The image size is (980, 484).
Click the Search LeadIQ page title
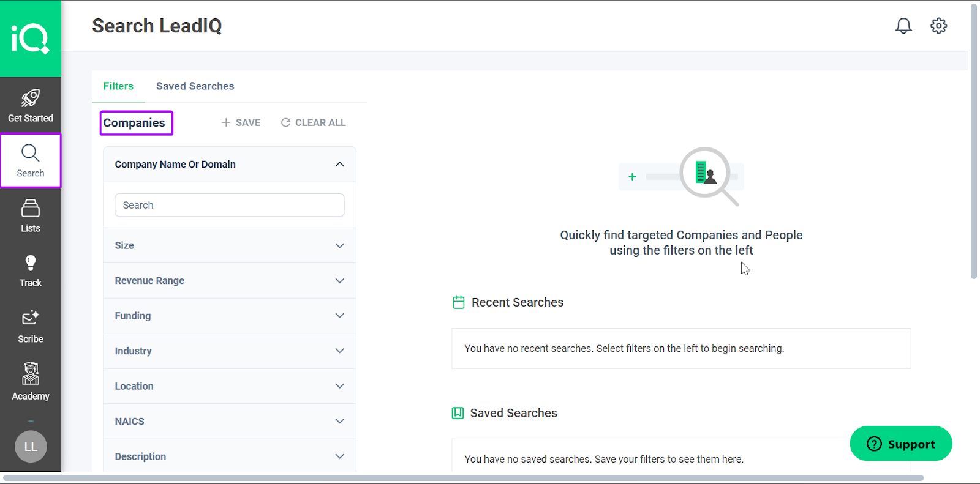pos(157,26)
